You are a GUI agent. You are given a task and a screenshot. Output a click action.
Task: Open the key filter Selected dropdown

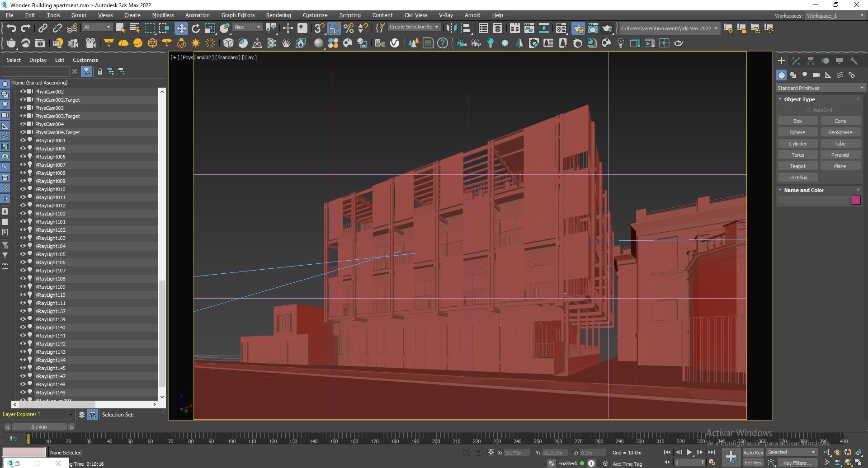(792, 452)
